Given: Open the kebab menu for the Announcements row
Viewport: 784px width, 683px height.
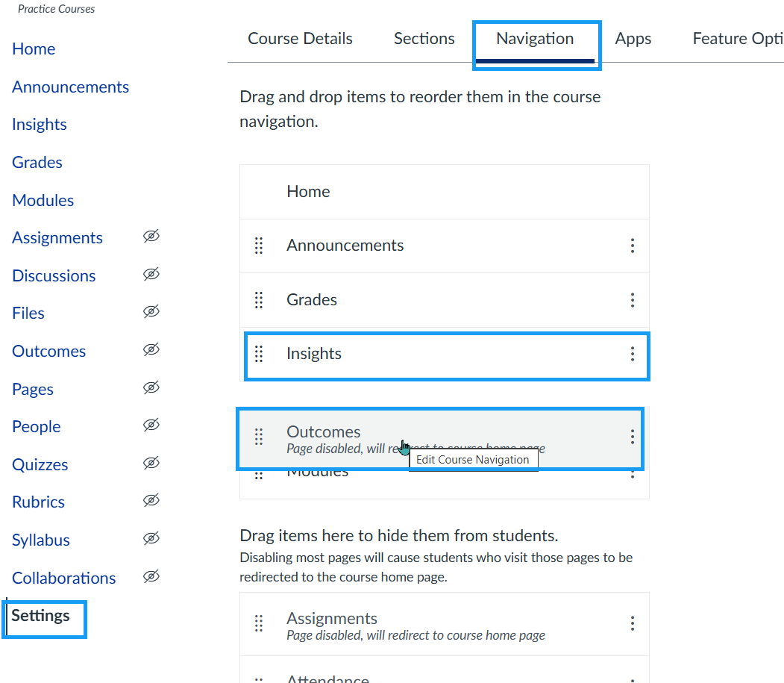Looking at the screenshot, I should click(x=633, y=245).
